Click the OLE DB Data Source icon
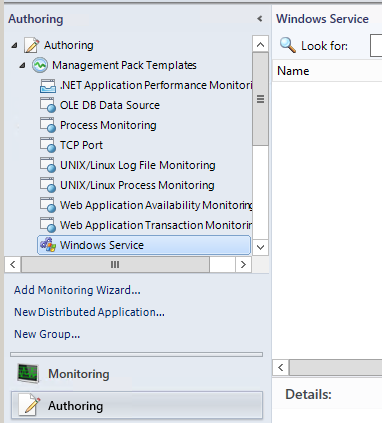 (x=48, y=105)
